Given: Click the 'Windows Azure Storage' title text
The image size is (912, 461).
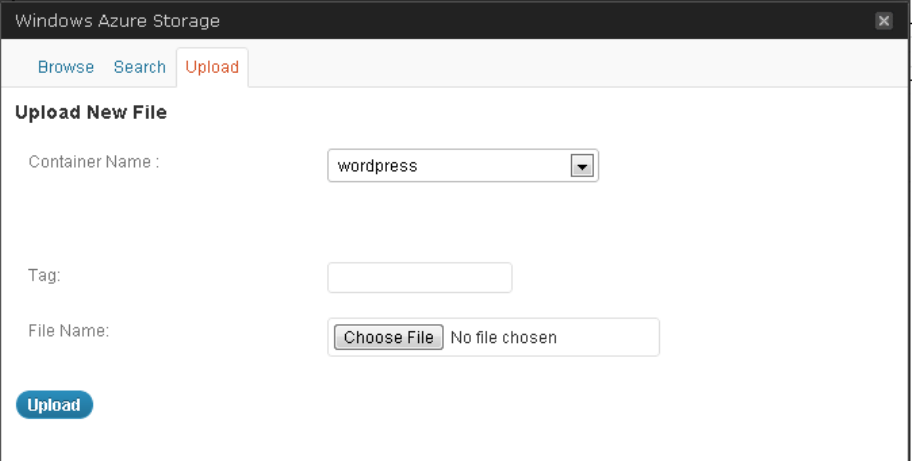Looking at the screenshot, I should pyautogui.click(x=117, y=21).
